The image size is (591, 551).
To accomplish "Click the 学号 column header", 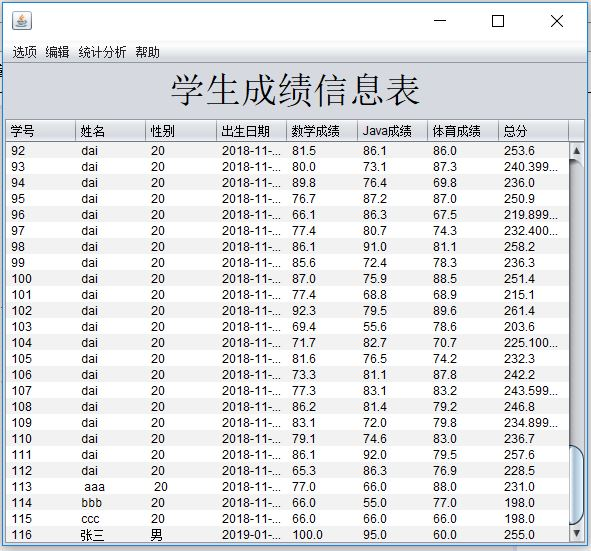I will click(x=41, y=131).
